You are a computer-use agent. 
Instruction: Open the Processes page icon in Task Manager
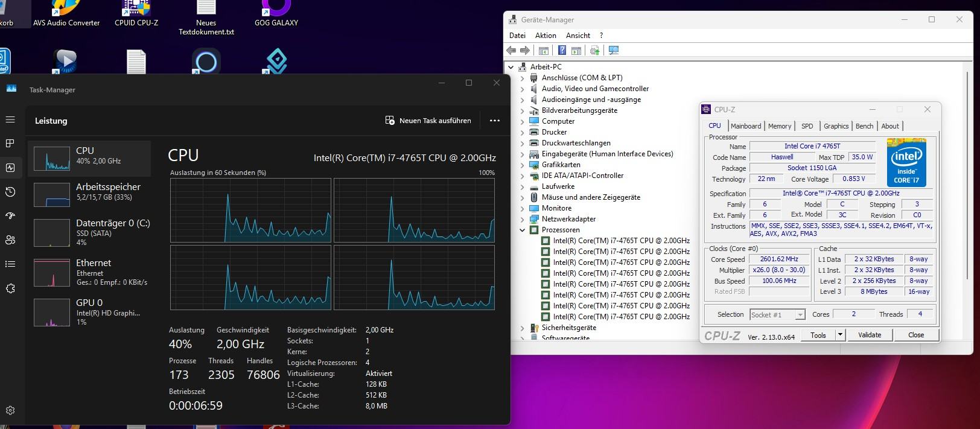click(x=10, y=144)
